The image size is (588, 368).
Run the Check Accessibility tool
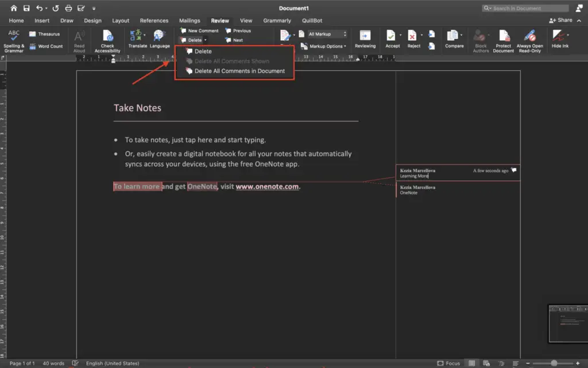[x=107, y=39]
